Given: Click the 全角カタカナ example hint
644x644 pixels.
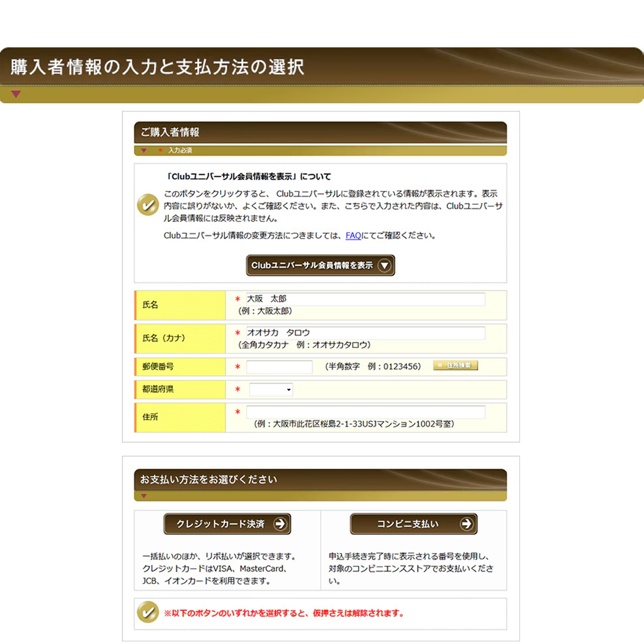Looking at the screenshot, I should point(304,345).
